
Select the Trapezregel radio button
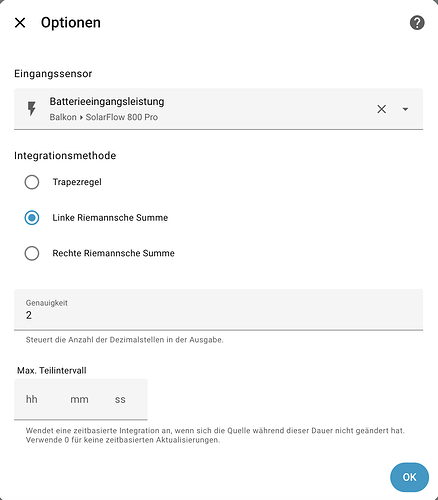(x=32, y=182)
